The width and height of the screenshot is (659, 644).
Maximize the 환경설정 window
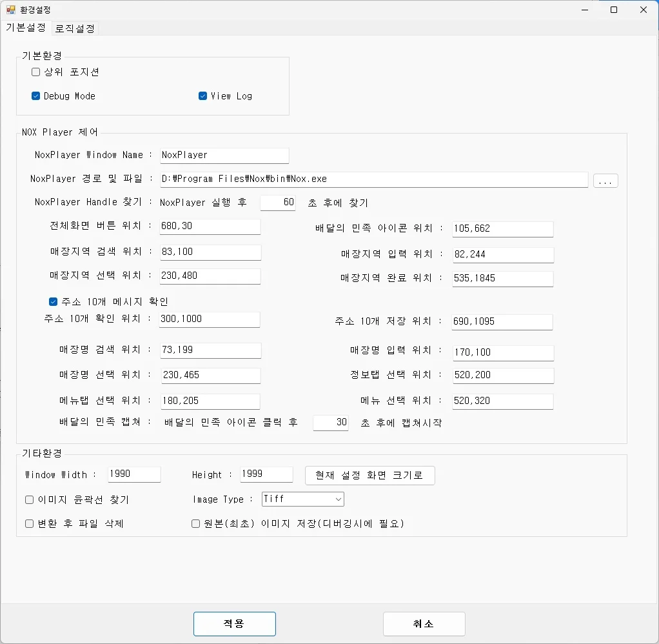[614, 10]
